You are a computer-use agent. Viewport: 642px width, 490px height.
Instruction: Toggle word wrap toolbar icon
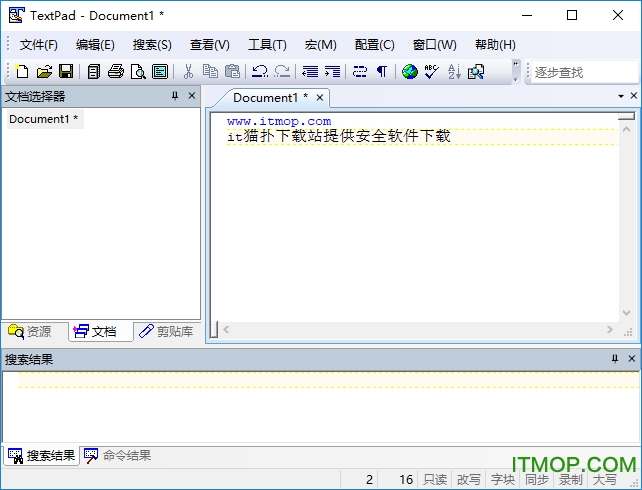tap(360, 72)
